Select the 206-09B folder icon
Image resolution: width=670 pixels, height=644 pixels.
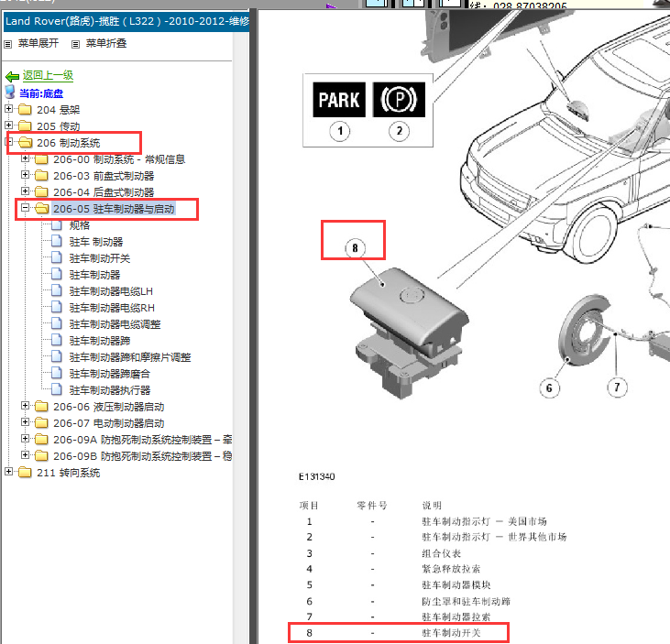[x=41, y=455]
